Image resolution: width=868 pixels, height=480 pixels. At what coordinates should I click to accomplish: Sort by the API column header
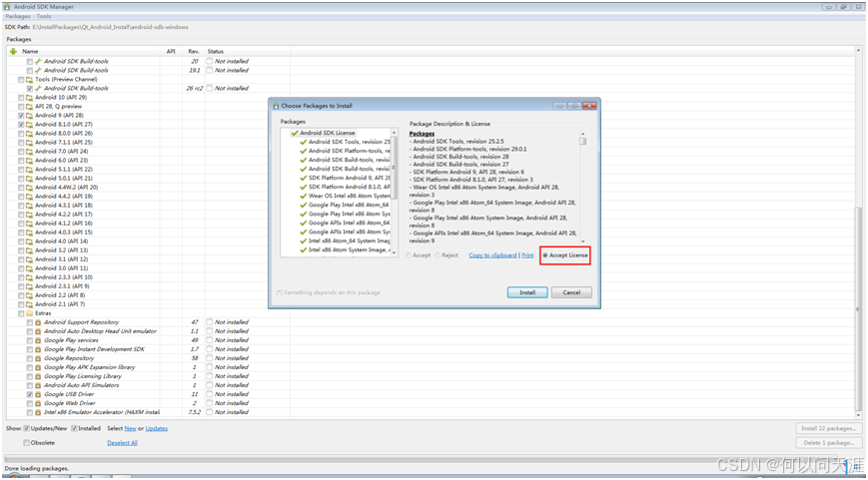(x=171, y=52)
